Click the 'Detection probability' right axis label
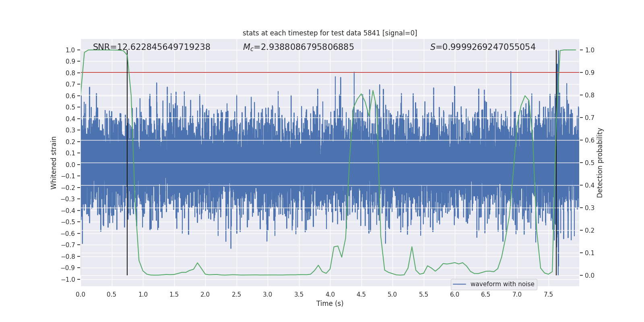The image size is (644, 322). coord(600,163)
